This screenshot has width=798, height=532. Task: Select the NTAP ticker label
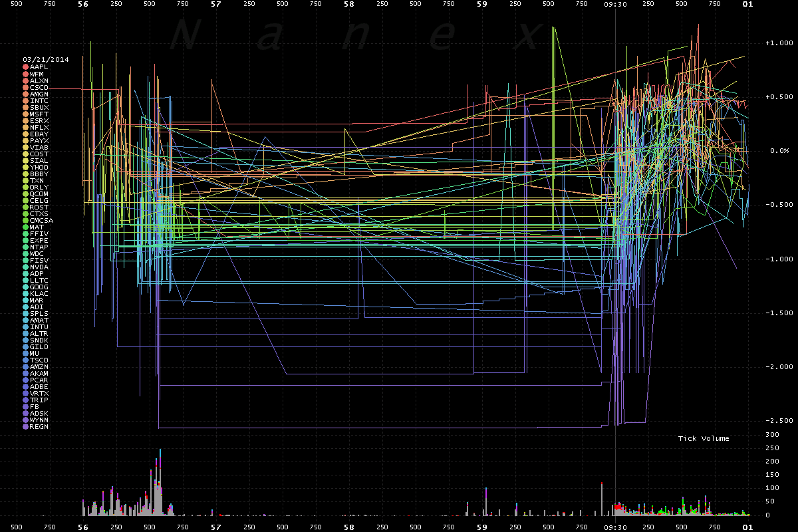39,247
